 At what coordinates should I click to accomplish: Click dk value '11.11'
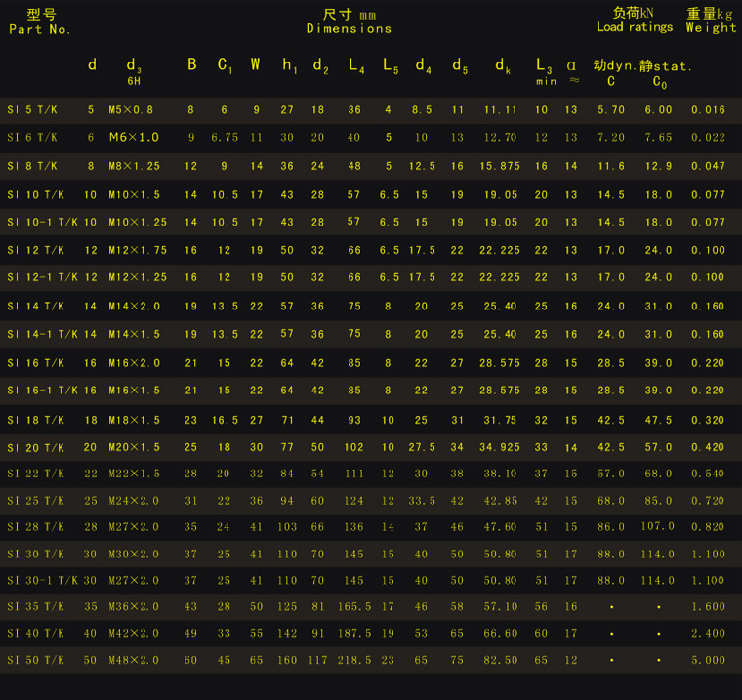[500, 110]
